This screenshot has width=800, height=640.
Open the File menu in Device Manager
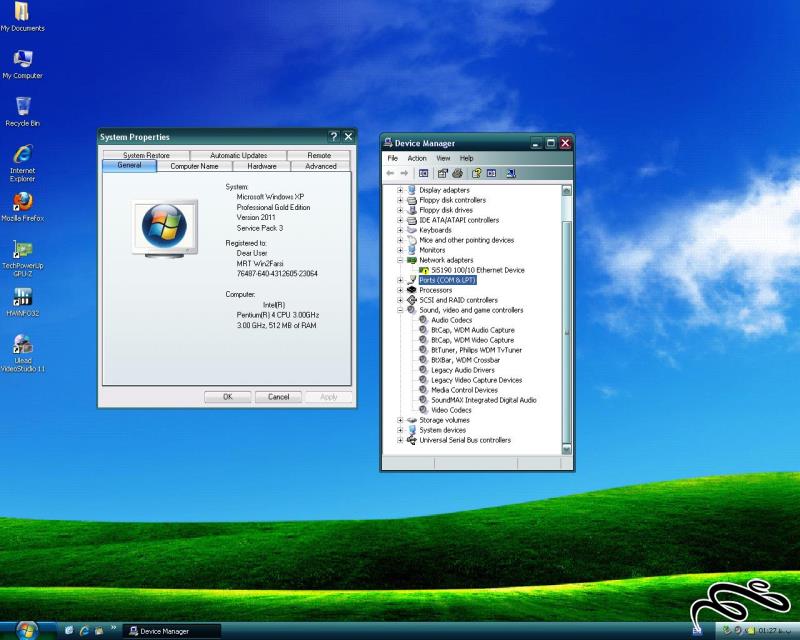pyautogui.click(x=392, y=158)
